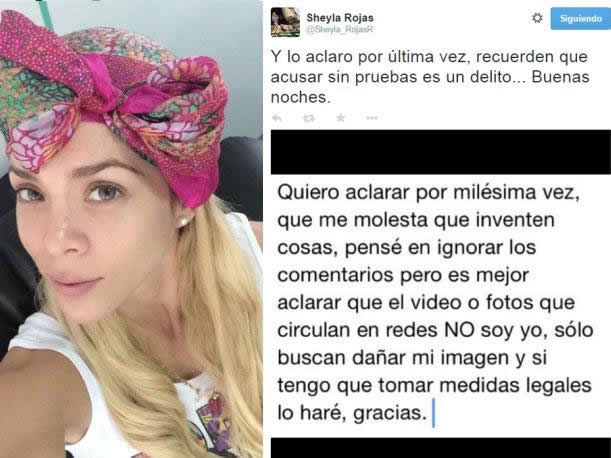Select the tweet text starting 'Y lo aclaro'
This screenshot has height=458, width=611.
(x=430, y=77)
